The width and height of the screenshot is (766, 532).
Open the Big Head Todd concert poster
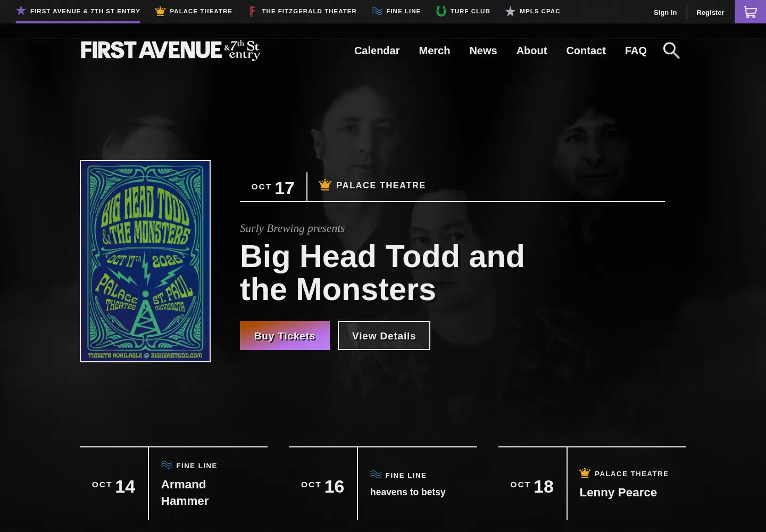tap(145, 261)
